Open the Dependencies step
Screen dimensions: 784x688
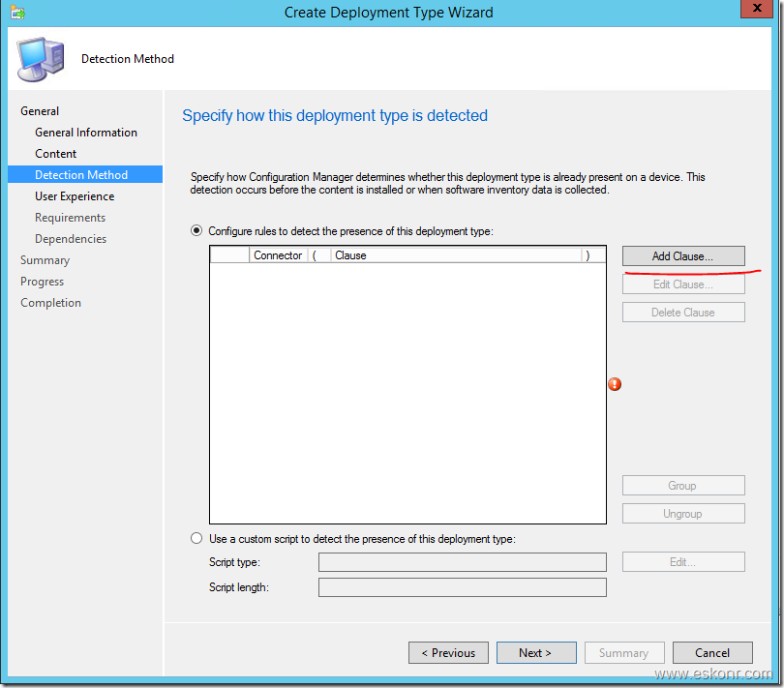71,239
